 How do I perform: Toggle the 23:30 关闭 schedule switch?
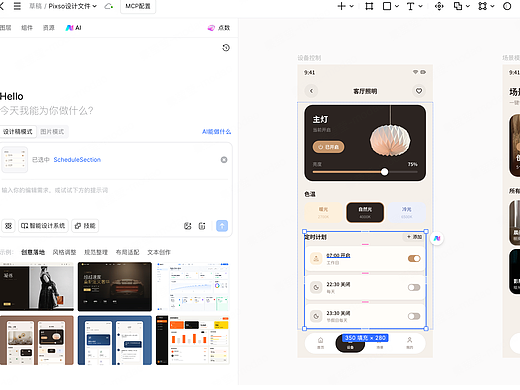coord(414,316)
